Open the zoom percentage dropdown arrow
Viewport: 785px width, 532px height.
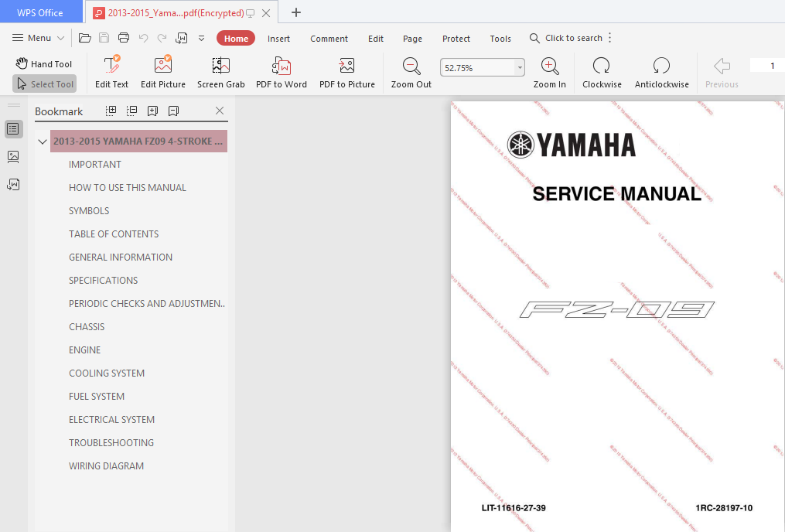(520, 67)
